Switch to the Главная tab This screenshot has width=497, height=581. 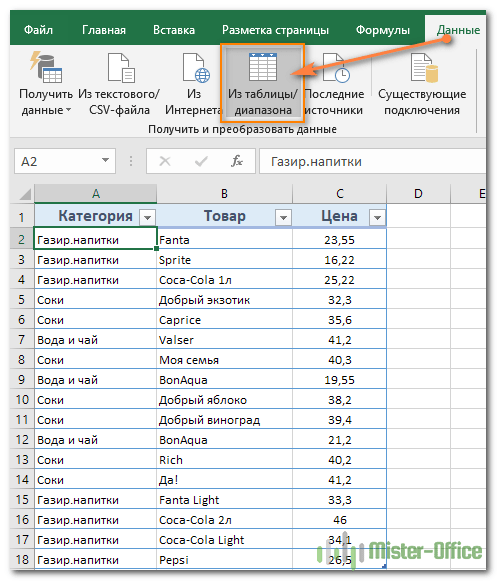tap(104, 30)
